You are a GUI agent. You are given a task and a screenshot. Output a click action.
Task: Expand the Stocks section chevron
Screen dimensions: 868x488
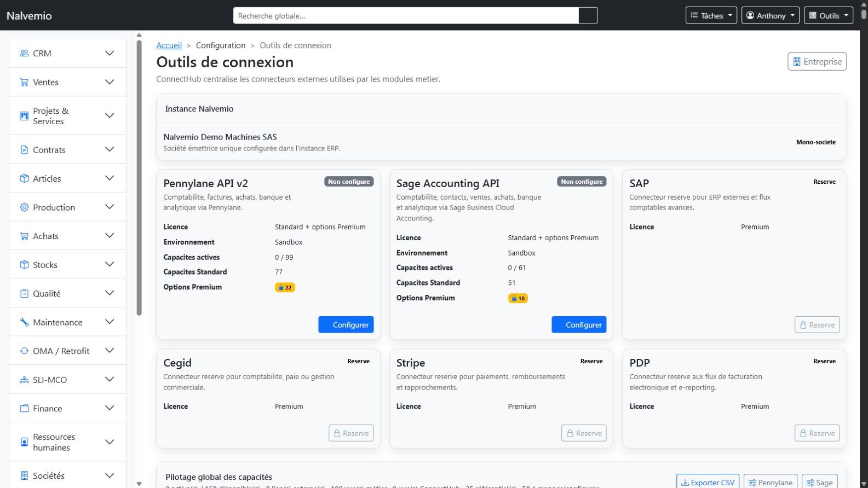[110, 264]
